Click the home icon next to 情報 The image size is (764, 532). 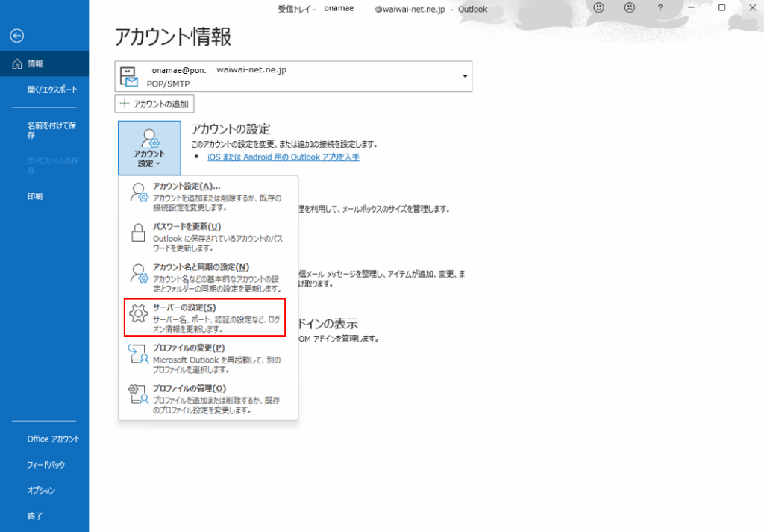pyautogui.click(x=17, y=64)
